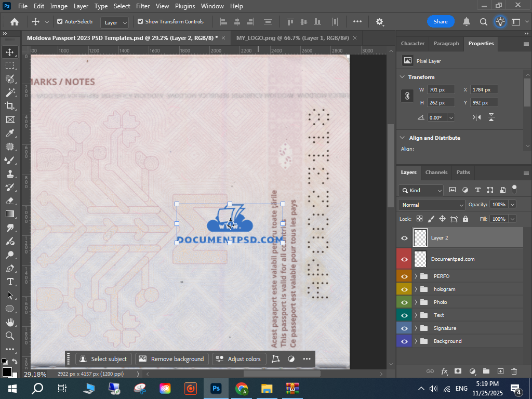The height and width of the screenshot is (399, 532).
Task: Open the Kind layer filter dropdown
Action: pyautogui.click(x=421, y=190)
